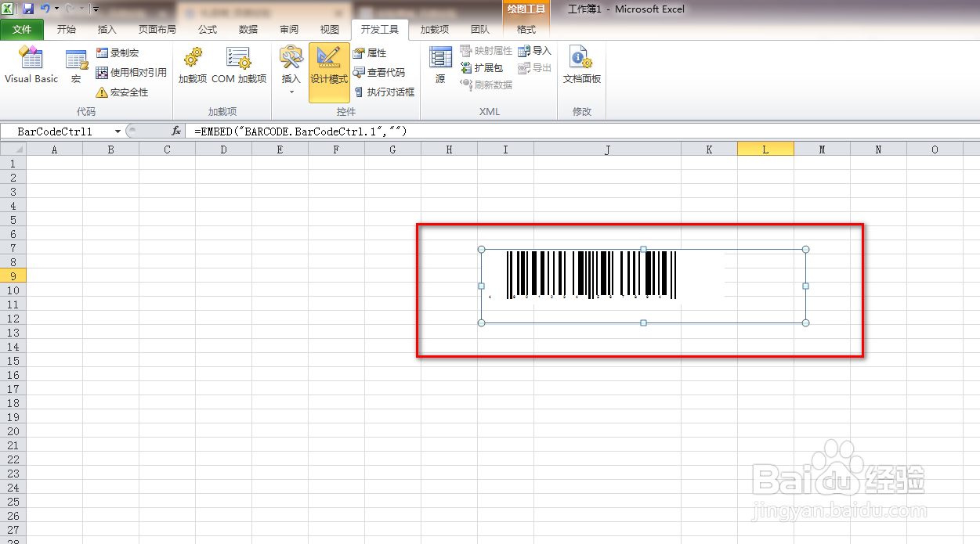
Task: Select row 9 header
Action: coord(13,276)
